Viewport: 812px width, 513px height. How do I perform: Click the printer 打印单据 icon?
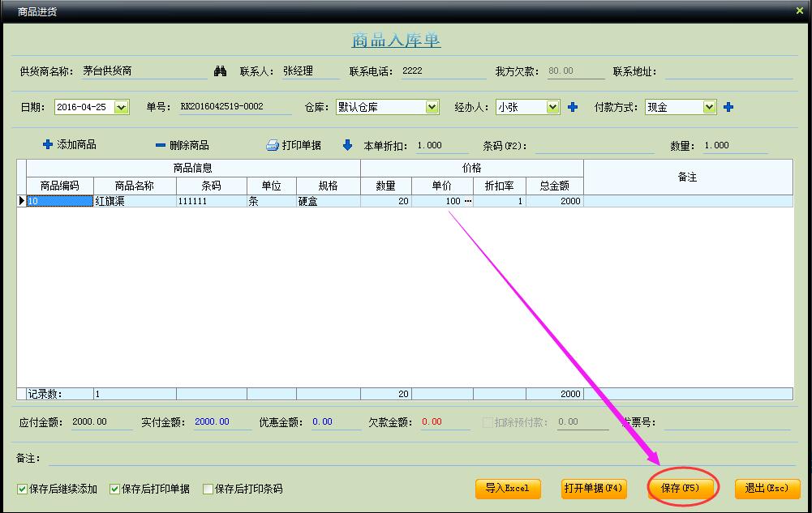click(x=273, y=145)
